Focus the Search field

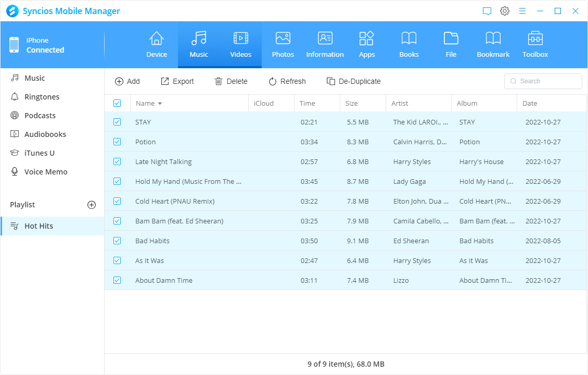(x=543, y=81)
